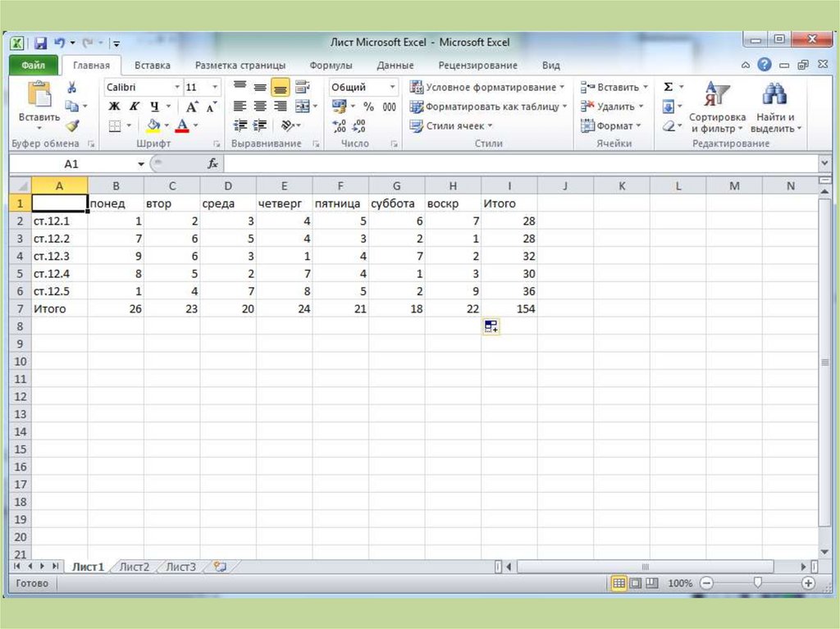The width and height of the screenshot is (840, 629).
Task: Click cell I7 containing 154
Action: tap(509, 309)
